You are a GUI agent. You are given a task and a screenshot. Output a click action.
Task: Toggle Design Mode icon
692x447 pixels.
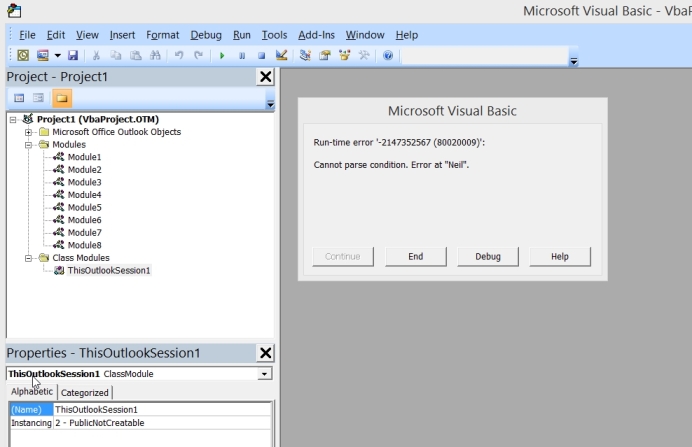pos(281,55)
